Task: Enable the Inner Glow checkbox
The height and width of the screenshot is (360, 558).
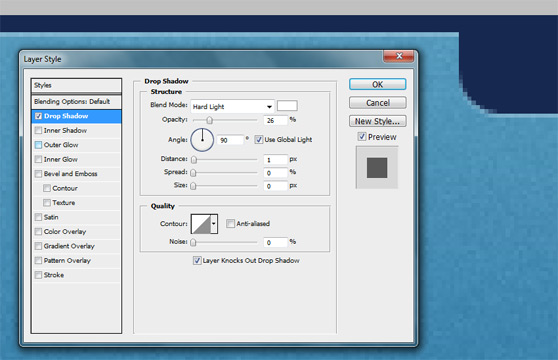Action: (38, 159)
